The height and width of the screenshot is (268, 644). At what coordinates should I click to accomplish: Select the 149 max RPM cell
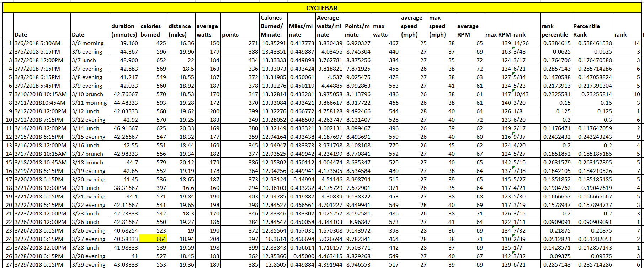[x=498, y=128]
